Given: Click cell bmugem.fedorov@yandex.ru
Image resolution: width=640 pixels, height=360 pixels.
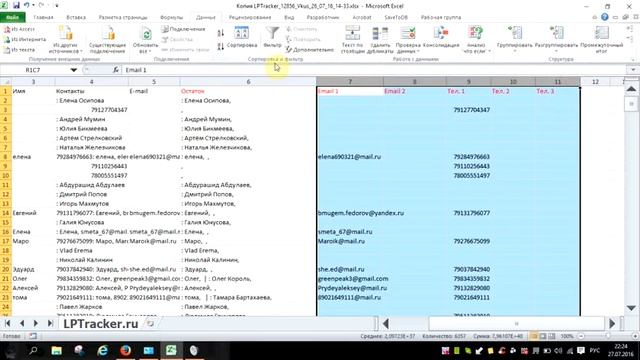Looking at the screenshot, I should click(x=350, y=213).
